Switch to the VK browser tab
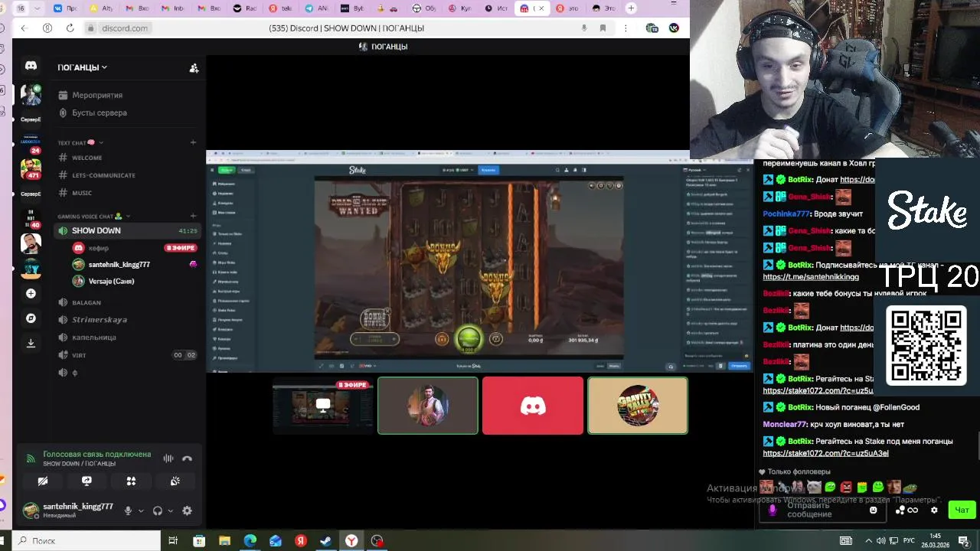Viewport: 980px width, 551px height. (67, 8)
